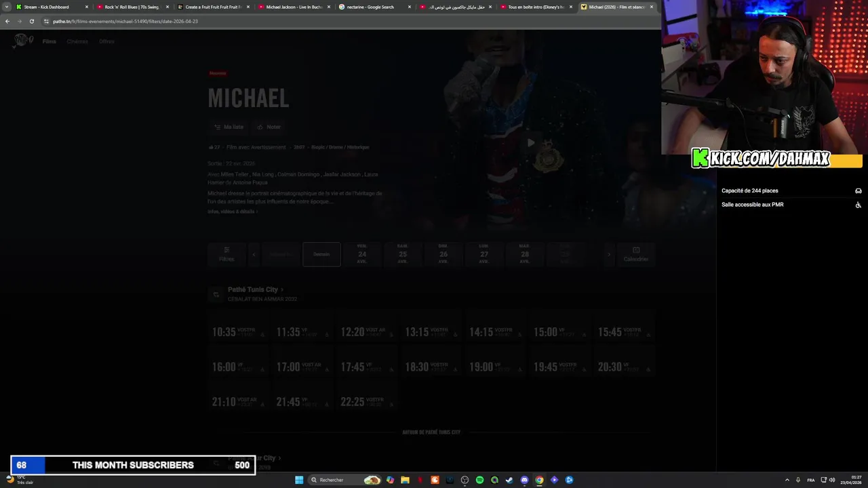Click the previous dates arrow
The image size is (868, 488).
pyautogui.click(x=254, y=254)
